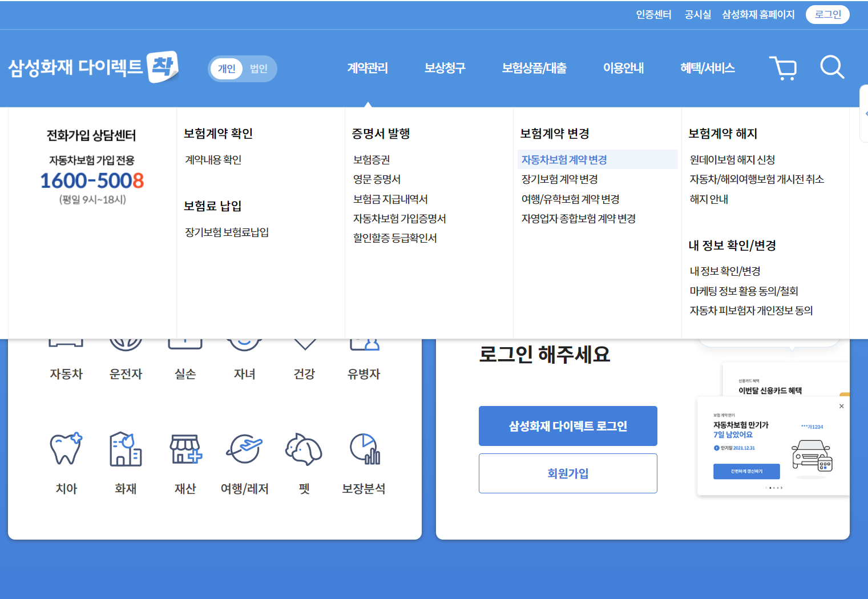
Task: Select the 여행/레저 travel icon
Action: pos(245,449)
